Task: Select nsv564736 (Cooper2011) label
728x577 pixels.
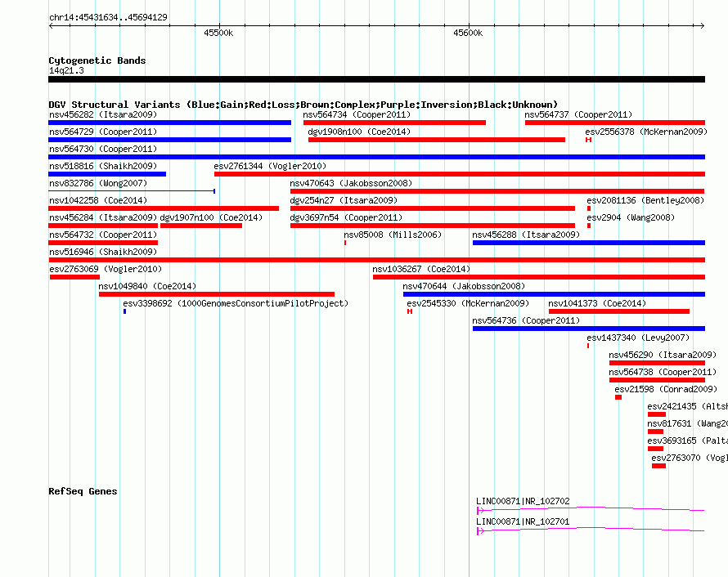Action: click(x=526, y=320)
